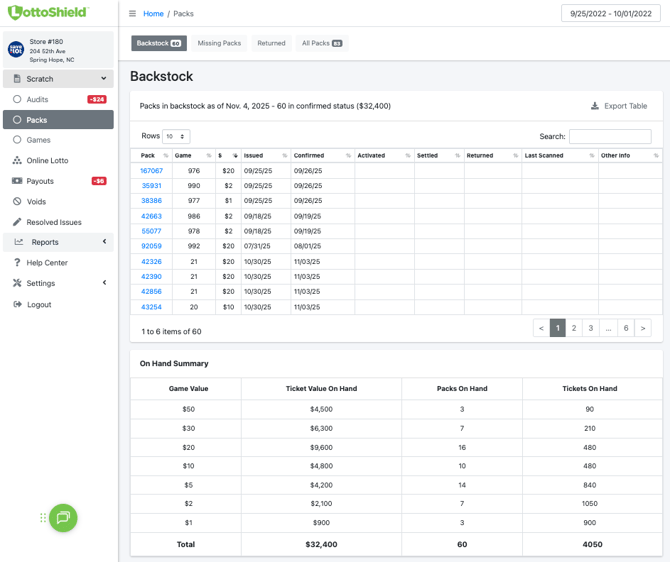Sort by Game column sort icon
This screenshot has height=562, width=670.
pyautogui.click(x=209, y=156)
